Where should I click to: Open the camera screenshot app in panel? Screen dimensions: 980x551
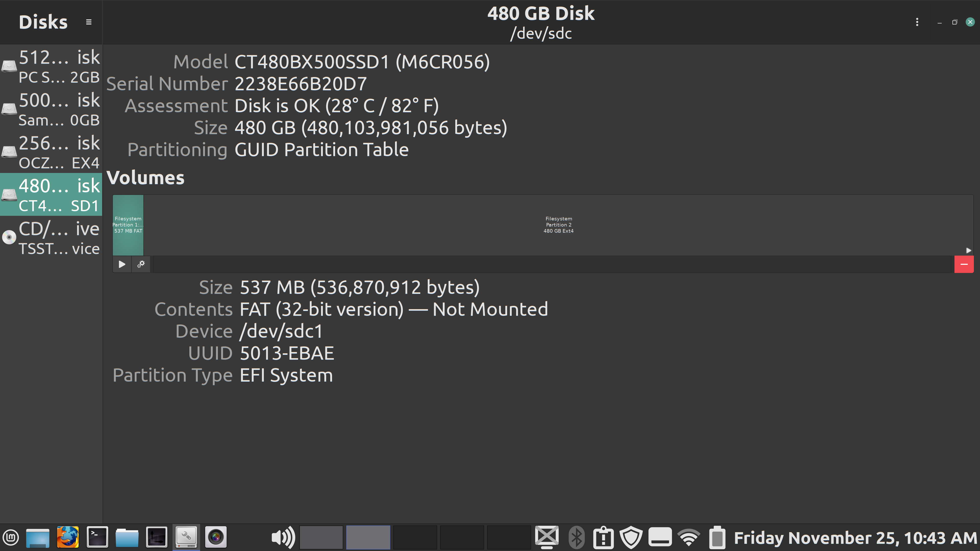coord(216,537)
